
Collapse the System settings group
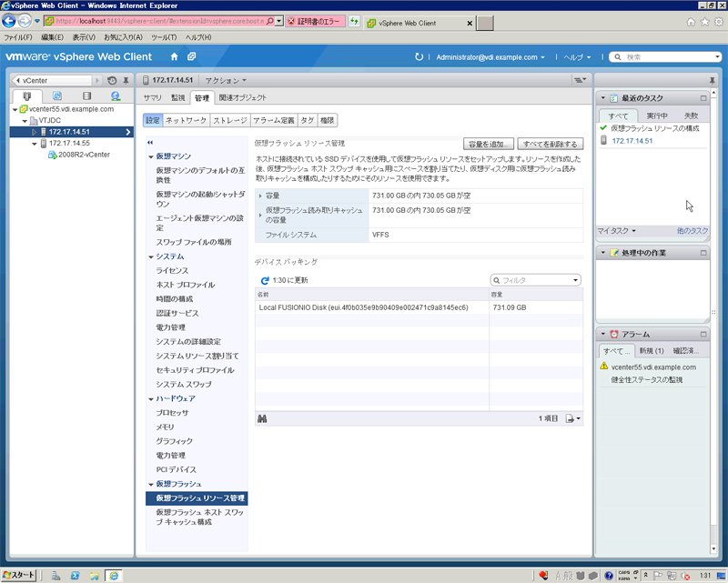(x=151, y=256)
